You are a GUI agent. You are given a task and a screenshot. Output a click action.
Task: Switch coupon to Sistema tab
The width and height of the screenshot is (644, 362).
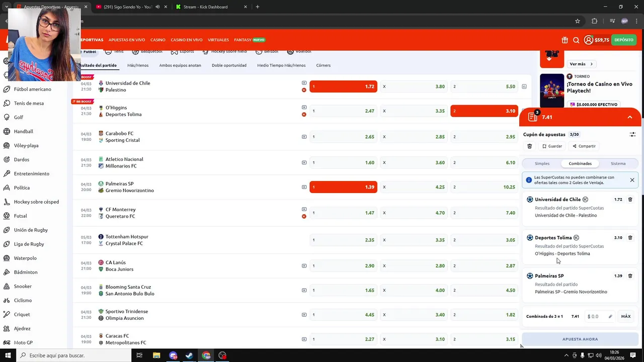(618, 163)
